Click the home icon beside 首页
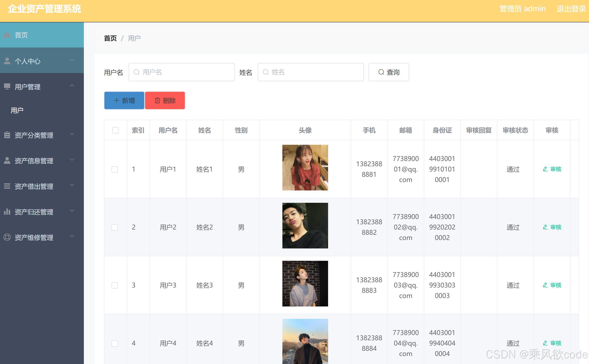Screen dimensions: 589x364 coord(7,35)
